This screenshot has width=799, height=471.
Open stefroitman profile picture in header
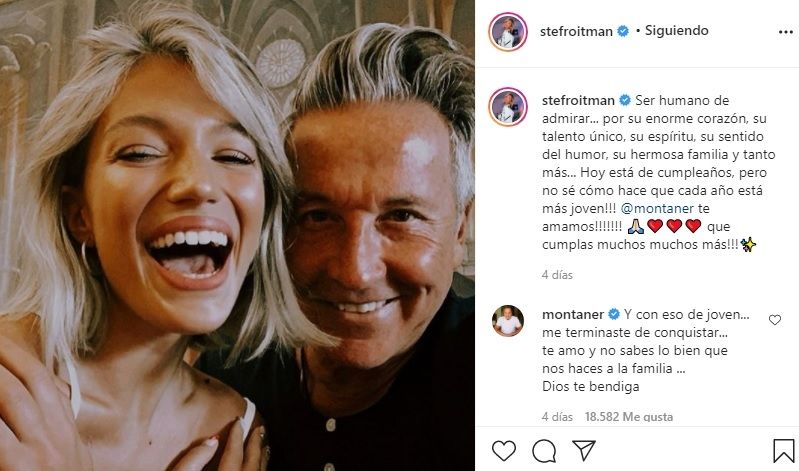pyautogui.click(x=508, y=31)
